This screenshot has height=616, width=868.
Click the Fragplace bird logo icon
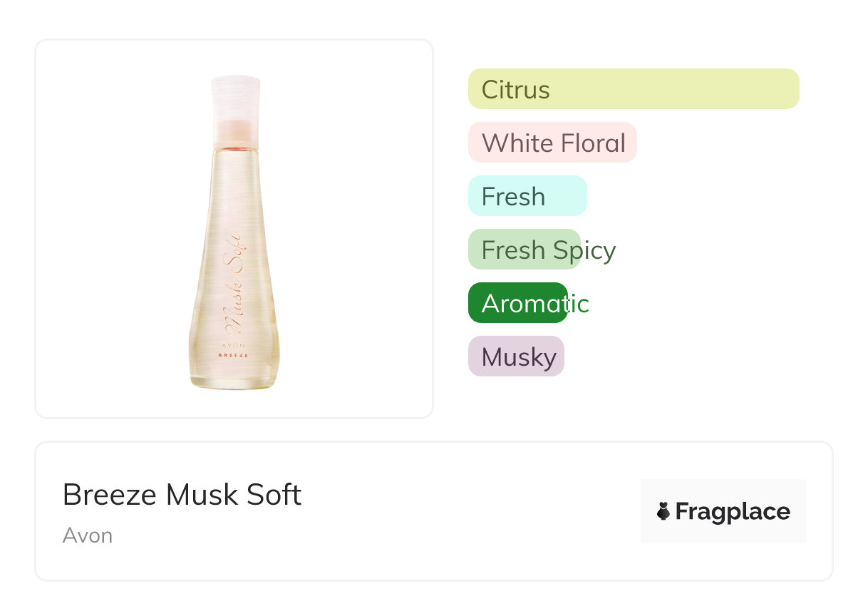coord(663,511)
